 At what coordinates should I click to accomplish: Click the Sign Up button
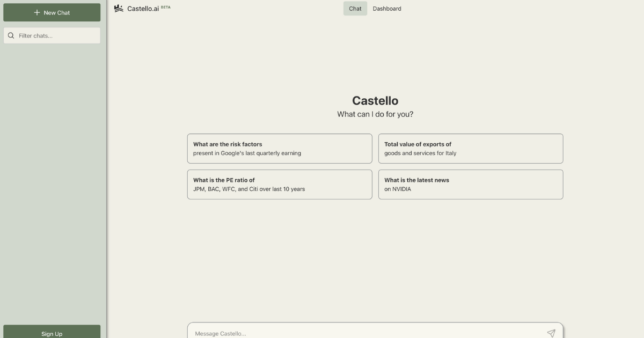click(x=52, y=332)
